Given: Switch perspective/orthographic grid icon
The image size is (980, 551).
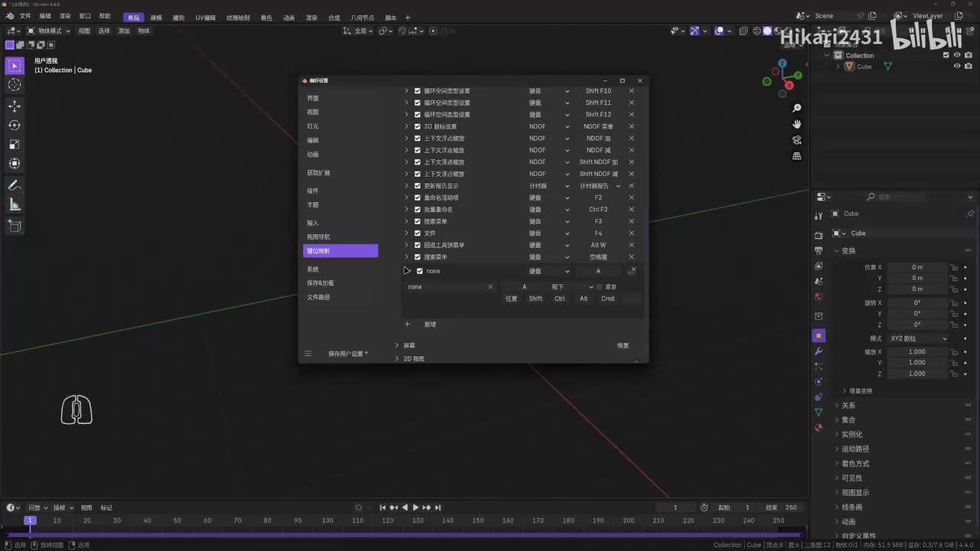Looking at the screenshot, I should (797, 156).
